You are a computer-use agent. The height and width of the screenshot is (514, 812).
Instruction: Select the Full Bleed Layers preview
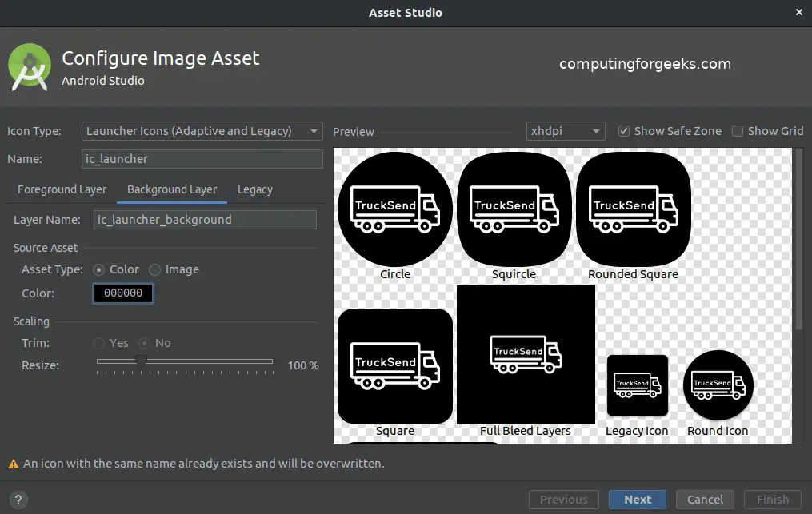(x=526, y=355)
